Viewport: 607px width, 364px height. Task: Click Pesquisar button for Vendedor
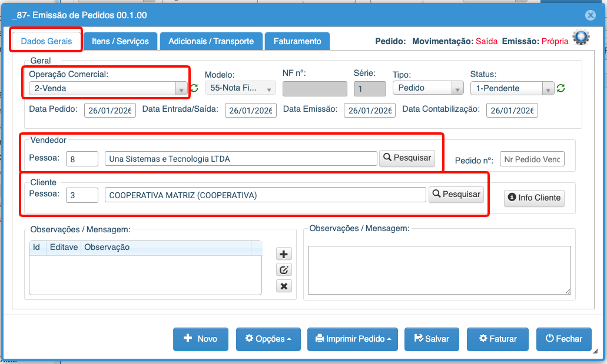(x=407, y=158)
